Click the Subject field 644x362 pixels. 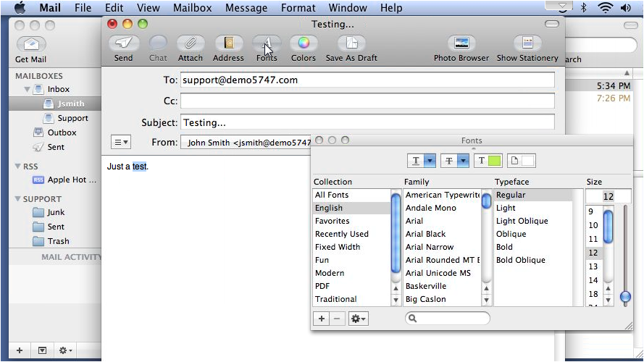tap(367, 122)
